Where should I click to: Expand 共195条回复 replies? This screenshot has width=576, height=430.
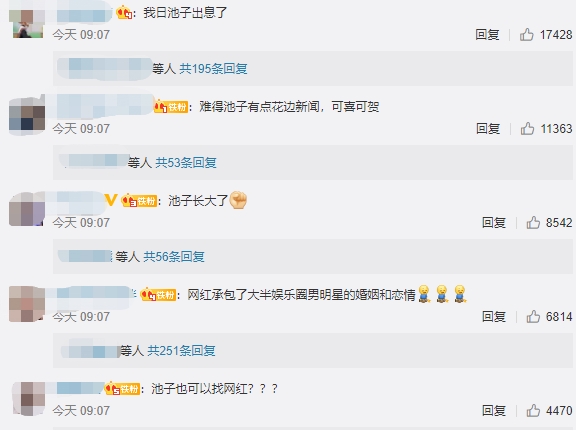213,69
